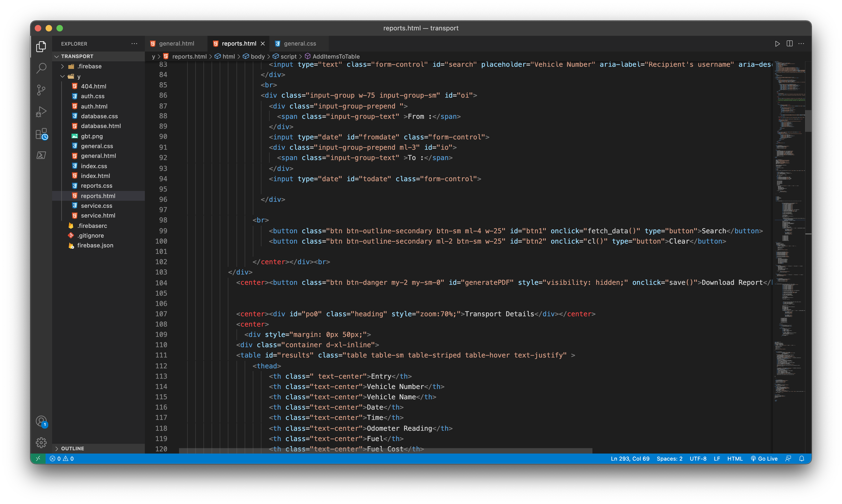Viewport: 842px width, 504px height.
Task: Open the Search view icon
Action: point(41,68)
